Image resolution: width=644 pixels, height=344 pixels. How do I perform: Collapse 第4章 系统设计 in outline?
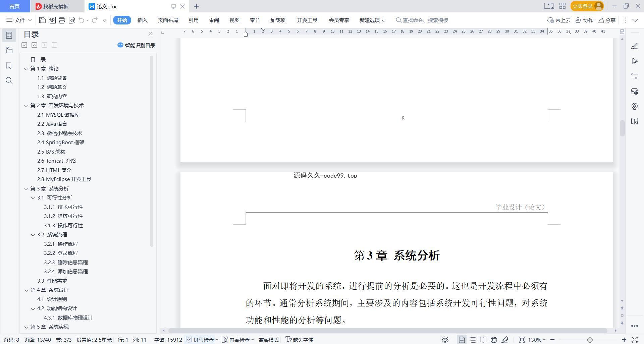coord(26,290)
